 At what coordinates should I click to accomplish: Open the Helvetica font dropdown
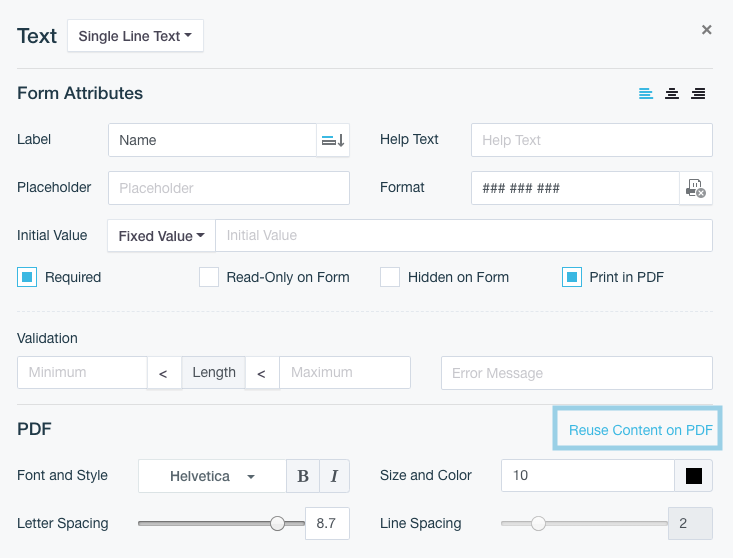pos(212,476)
